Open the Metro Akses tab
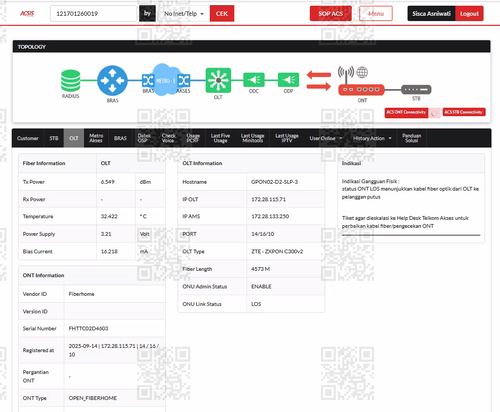Viewport: 500px width, 412px height. pyautogui.click(x=96, y=138)
